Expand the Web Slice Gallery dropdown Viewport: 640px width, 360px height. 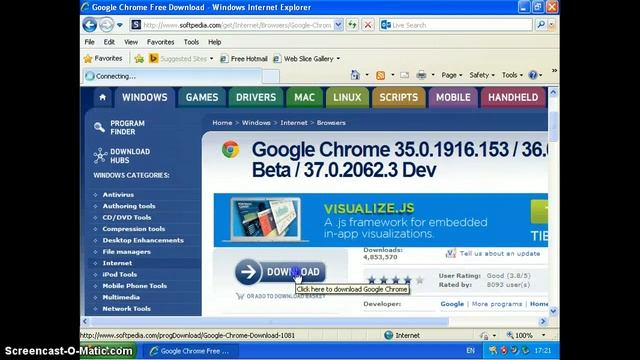click(x=338, y=59)
